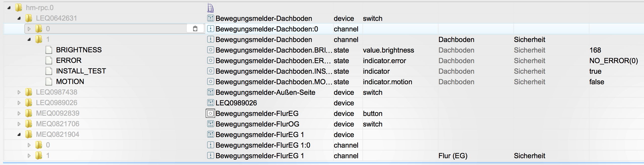Expand channel 0 under LEQ0642631
644x165 pixels.
click(29, 29)
